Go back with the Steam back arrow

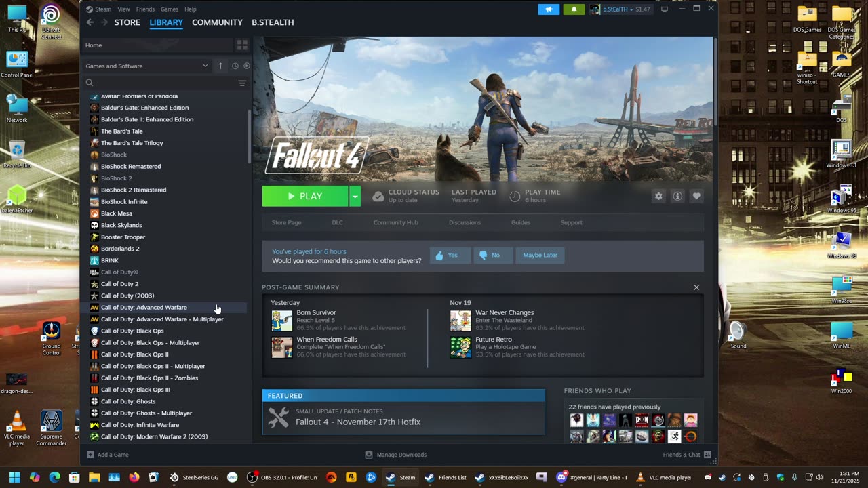coord(90,22)
